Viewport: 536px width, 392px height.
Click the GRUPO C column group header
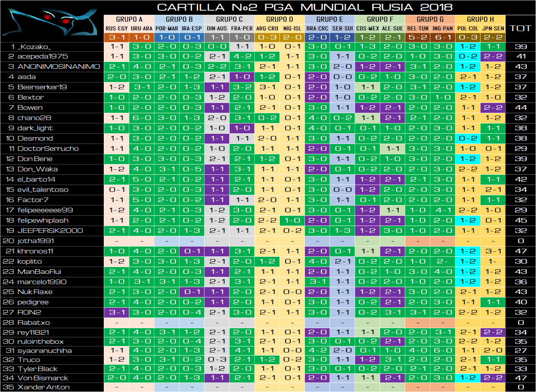[x=229, y=19]
